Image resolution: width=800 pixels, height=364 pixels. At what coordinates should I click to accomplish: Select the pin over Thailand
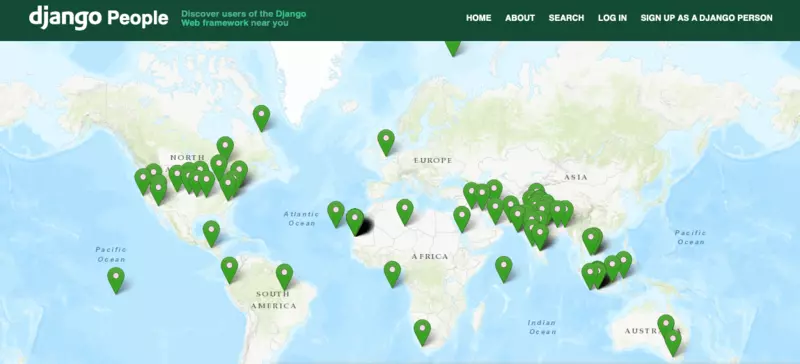pyautogui.click(x=592, y=240)
